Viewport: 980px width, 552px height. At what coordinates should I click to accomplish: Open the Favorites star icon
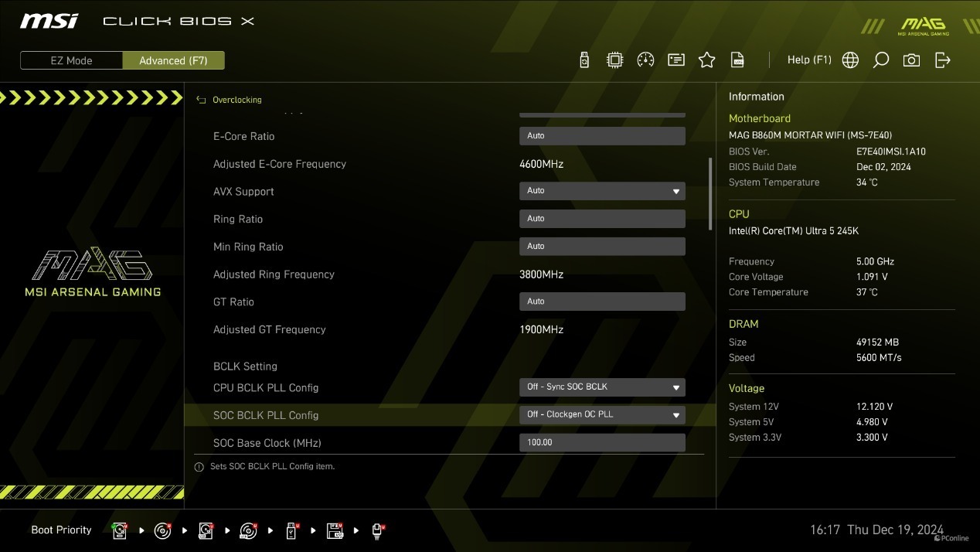[x=706, y=60]
